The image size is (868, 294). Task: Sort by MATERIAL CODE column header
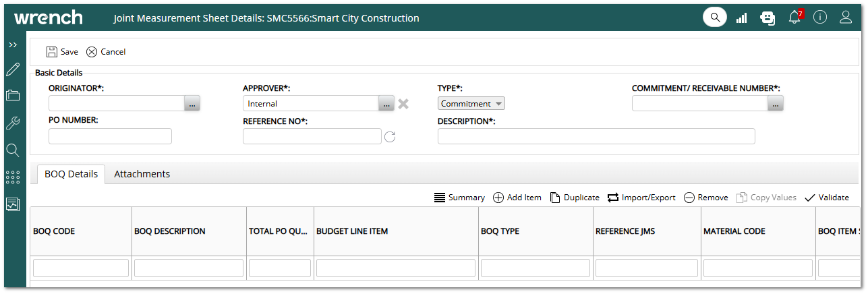758,231
